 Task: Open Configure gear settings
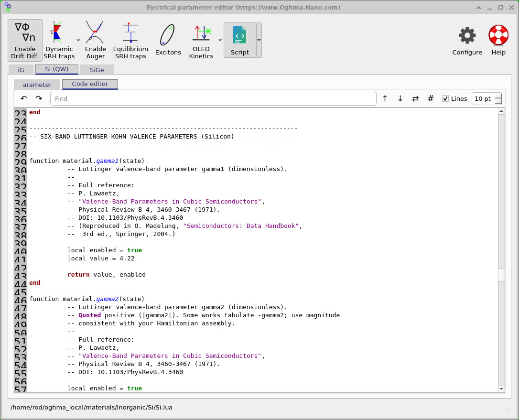pos(467,40)
